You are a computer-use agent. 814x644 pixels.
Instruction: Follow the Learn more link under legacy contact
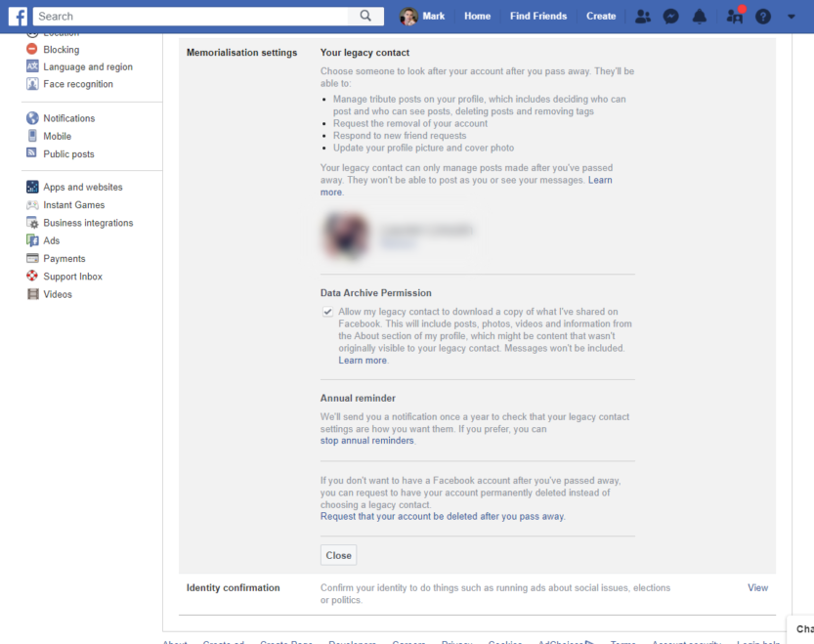(x=600, y=180)
